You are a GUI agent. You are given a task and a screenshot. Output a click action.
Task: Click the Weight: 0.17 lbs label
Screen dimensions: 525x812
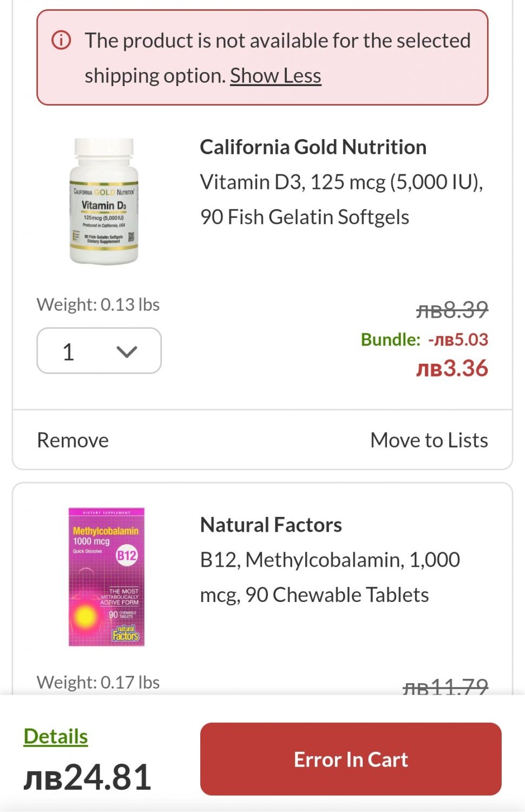coord(98,682)
